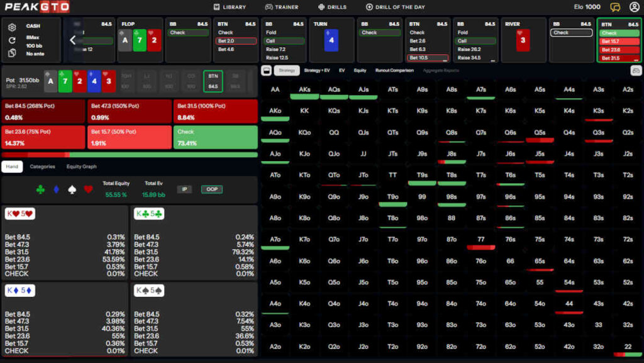Select Bet 2.0 in flop BTN card
This screenshot has width=644, height=363.
click(x=236, y=41)
